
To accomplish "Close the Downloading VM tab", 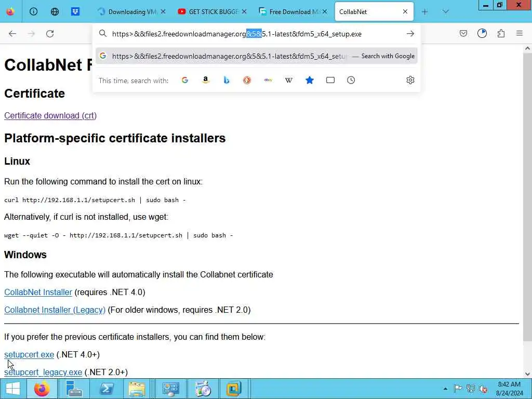I will (163, 11).
